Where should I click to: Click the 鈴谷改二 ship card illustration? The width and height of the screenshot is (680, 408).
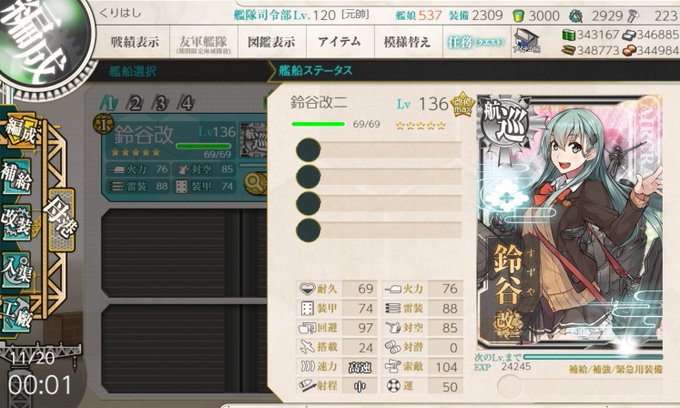click(x=569, y=222)
